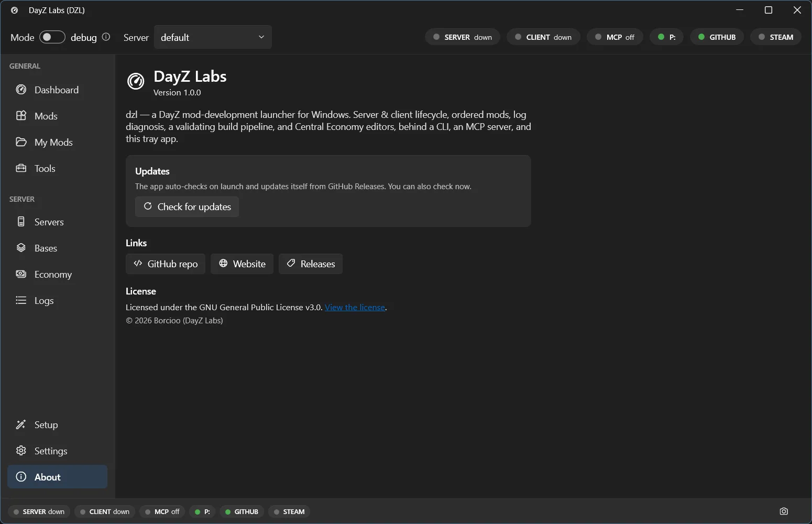Click the Tools toolbox icon
Image resolution: width=812 pixels, height=524 pixels.
21,168
